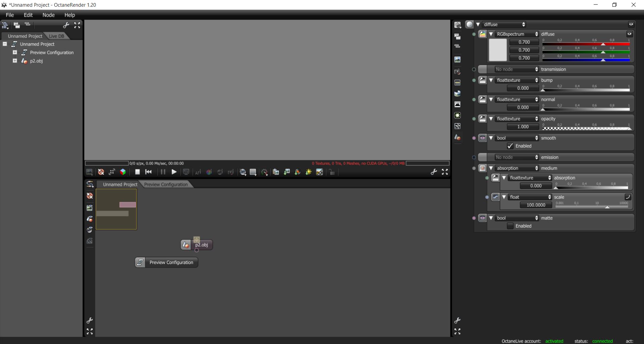Image resolution: width=644 pixels, height=344 pixels.
Task: Click the red diffuse channel slider
Action: pyautogui.click(x=586, y=44)
